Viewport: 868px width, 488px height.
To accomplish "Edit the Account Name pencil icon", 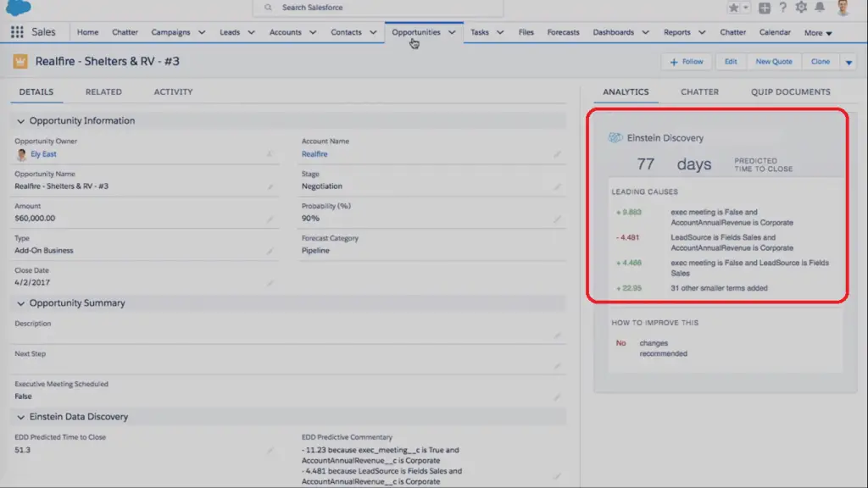I will coord(557,154).
